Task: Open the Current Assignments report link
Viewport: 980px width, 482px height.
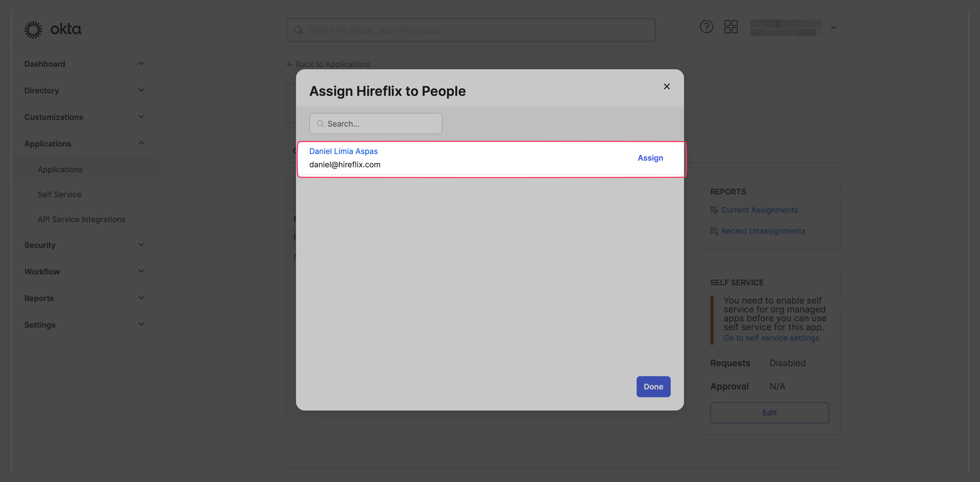Action: click(759, 210)
